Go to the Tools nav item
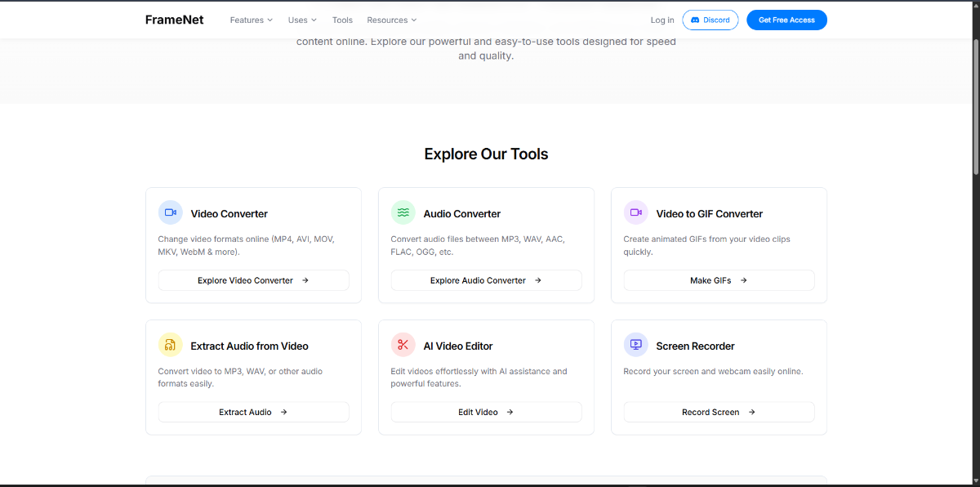This screenshot has width=980, height=487. coord(342,20)
